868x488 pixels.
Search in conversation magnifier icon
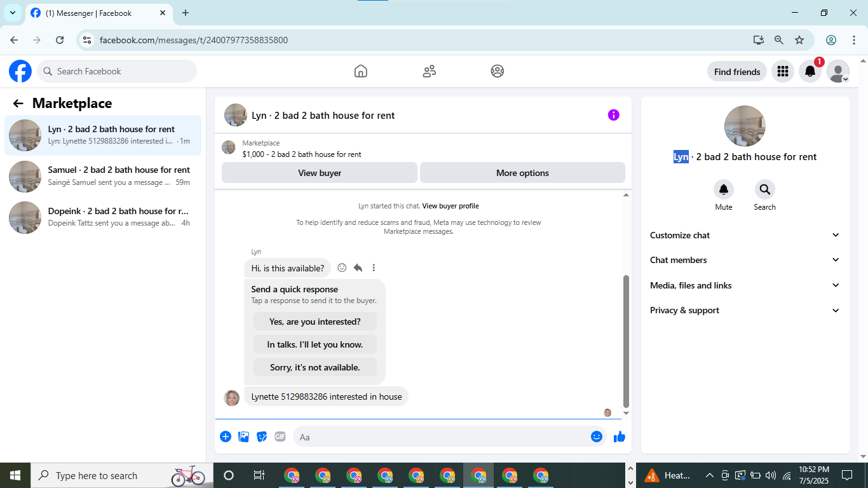point(764,189)
